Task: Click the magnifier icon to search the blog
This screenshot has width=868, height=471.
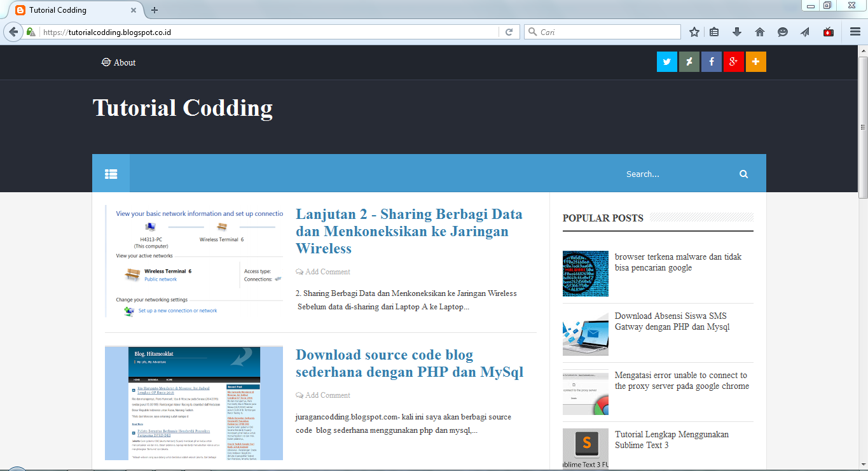Action: point(743,173)
